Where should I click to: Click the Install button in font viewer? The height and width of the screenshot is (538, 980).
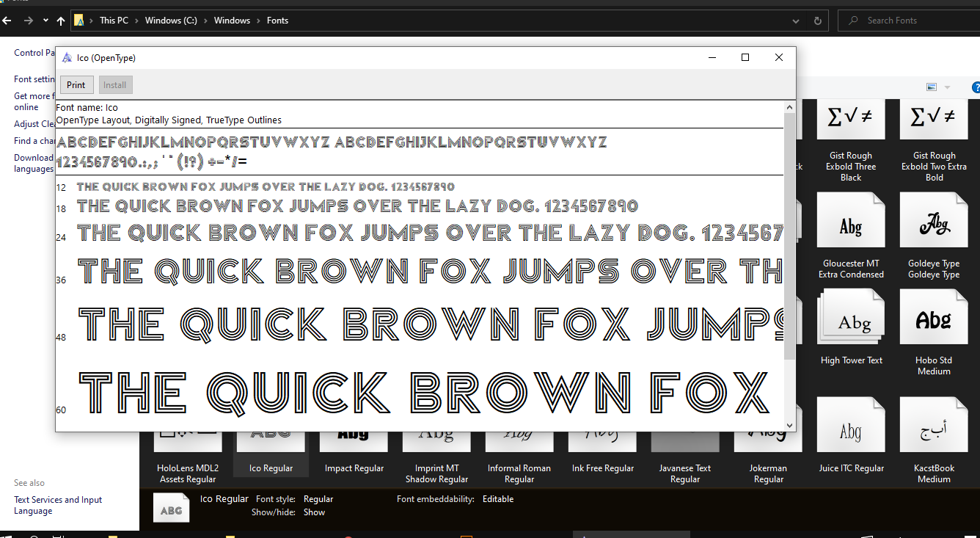coord(114,85)
